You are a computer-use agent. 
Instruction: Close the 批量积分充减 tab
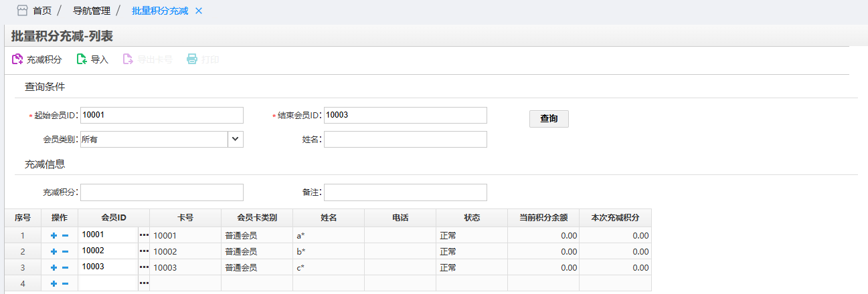198,11
